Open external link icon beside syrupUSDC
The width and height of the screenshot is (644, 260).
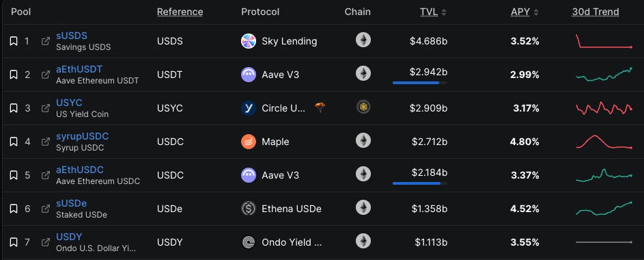pos(46,142)
